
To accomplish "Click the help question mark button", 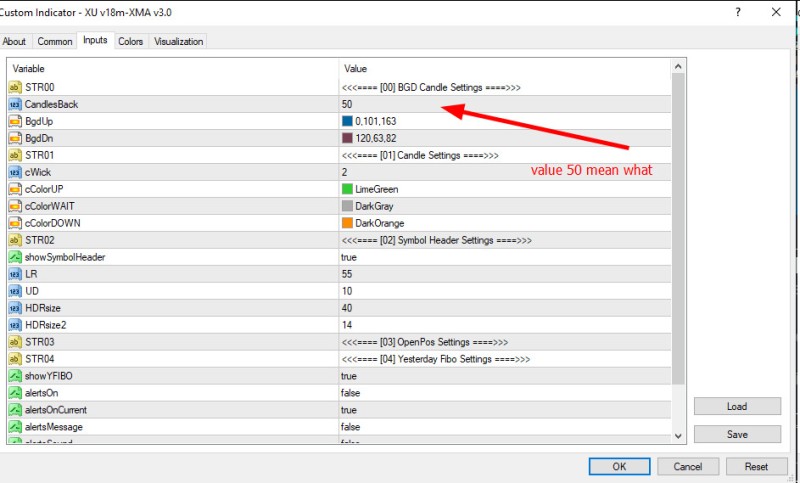I will click(x=738, y=12).
